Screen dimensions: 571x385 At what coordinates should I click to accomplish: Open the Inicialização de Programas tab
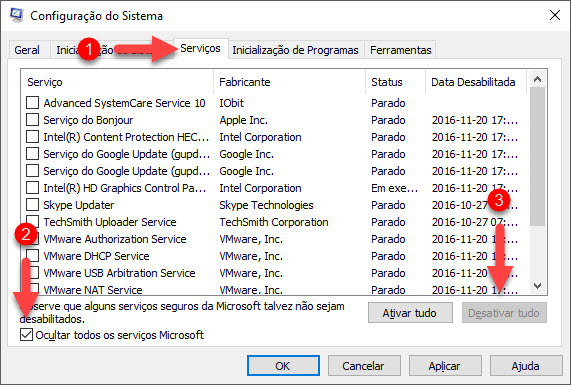click(295, 50)
